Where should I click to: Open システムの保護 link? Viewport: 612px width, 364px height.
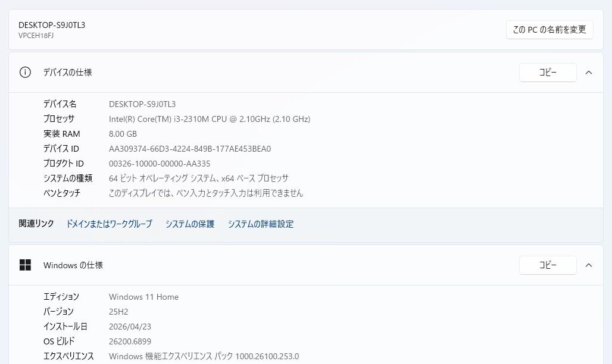click(190, 224)
